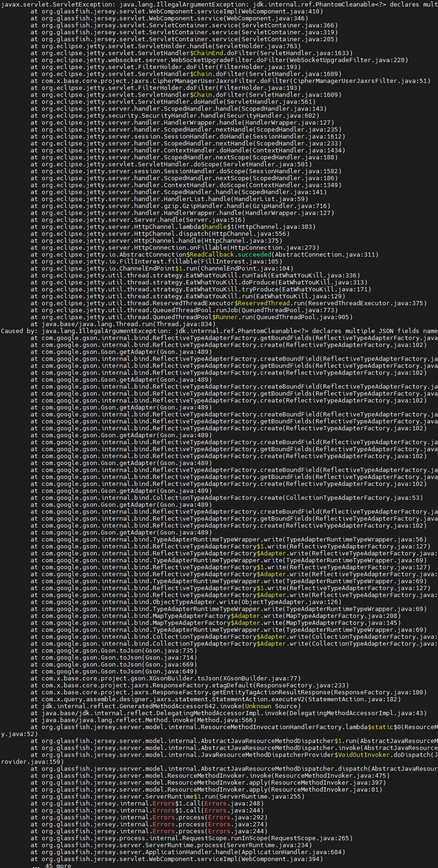Click the ServletContainer.java:366 frame line
This screenshot has width=438, height=868.
pos(184,25)
